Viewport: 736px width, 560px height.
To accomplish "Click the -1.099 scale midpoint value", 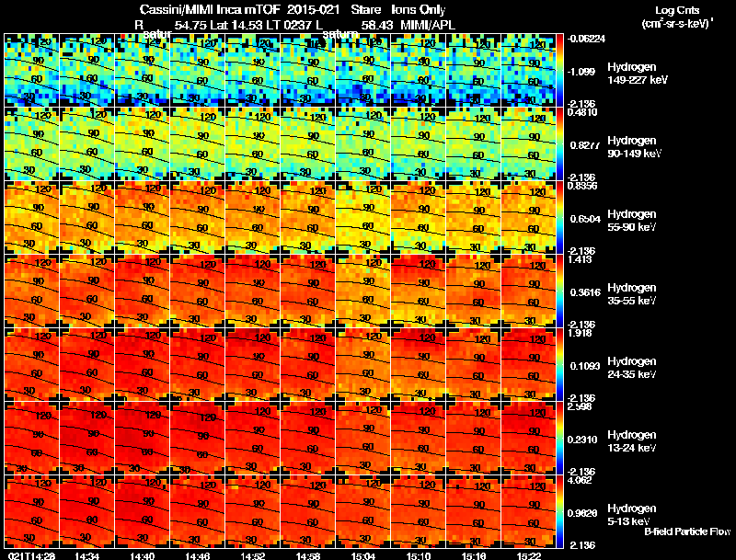I will [x=581, y=72].
